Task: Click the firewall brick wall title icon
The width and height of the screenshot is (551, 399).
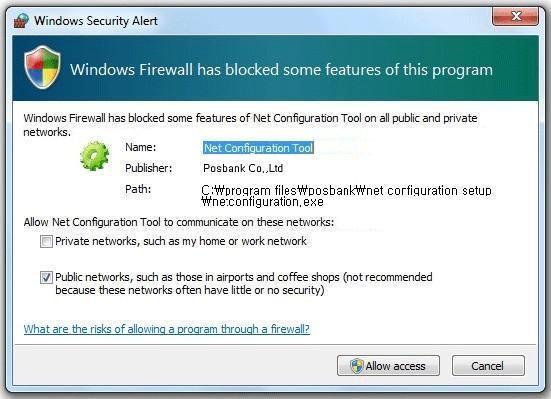Action: tap(21, 20)
